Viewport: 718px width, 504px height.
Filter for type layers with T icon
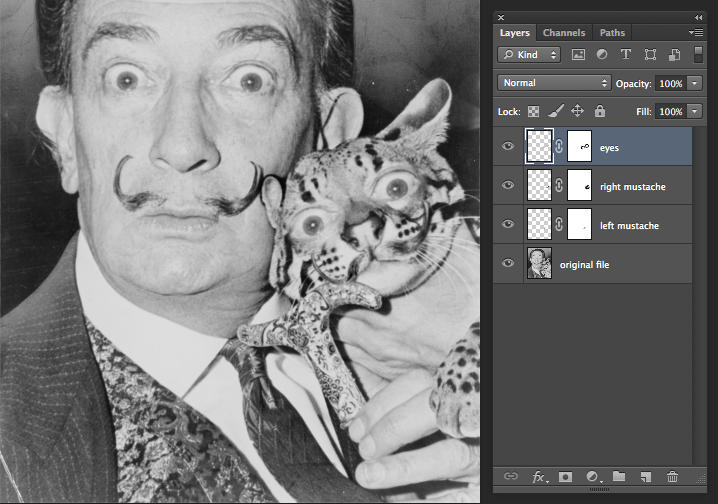[x=626, y=54]
